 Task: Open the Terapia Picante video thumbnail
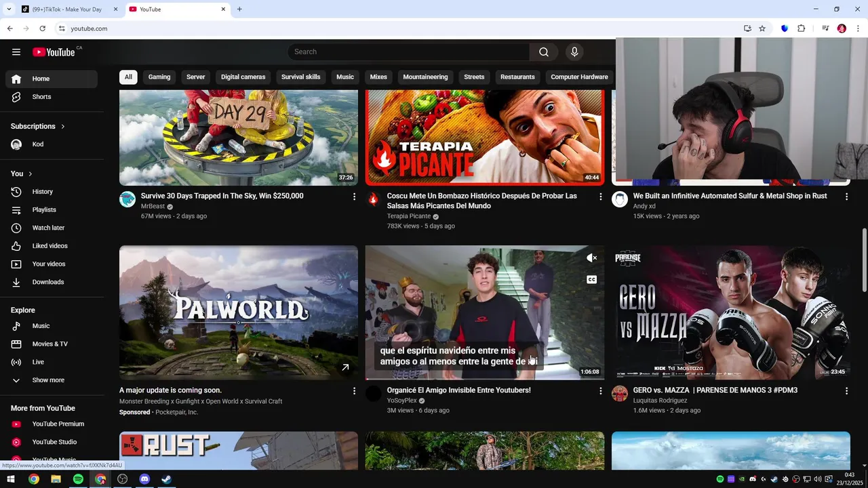pos(485,138)
